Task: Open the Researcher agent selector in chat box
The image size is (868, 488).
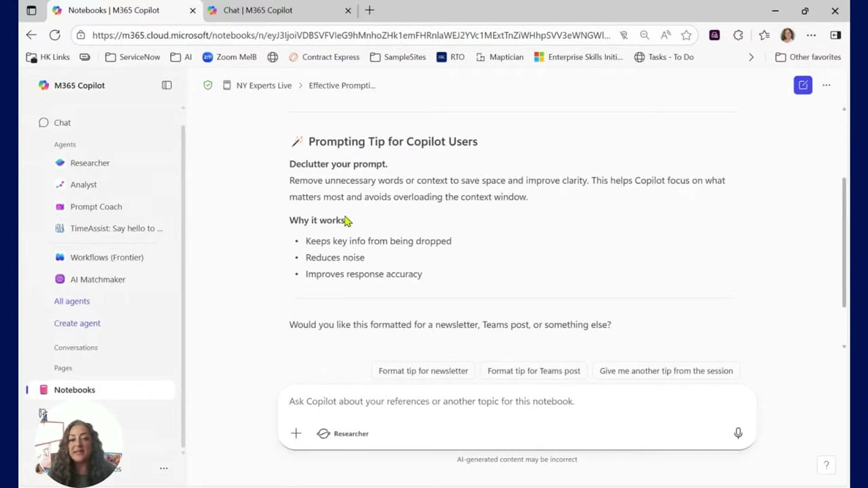Action: [343, 433]
